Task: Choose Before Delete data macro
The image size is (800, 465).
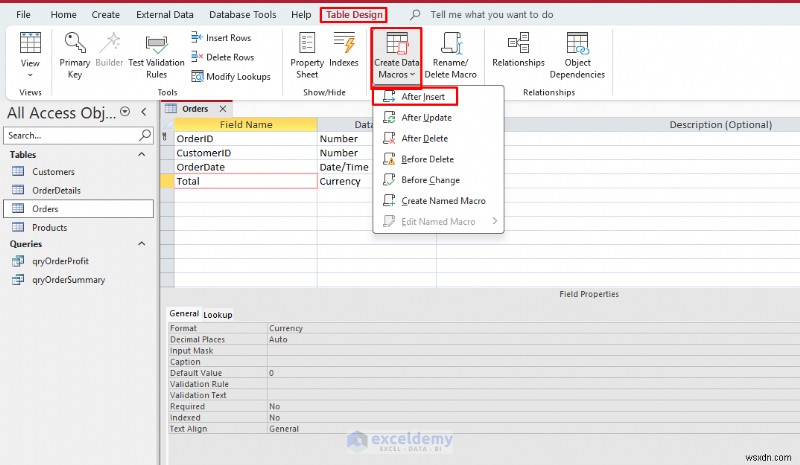Action: tap(438, 159)
